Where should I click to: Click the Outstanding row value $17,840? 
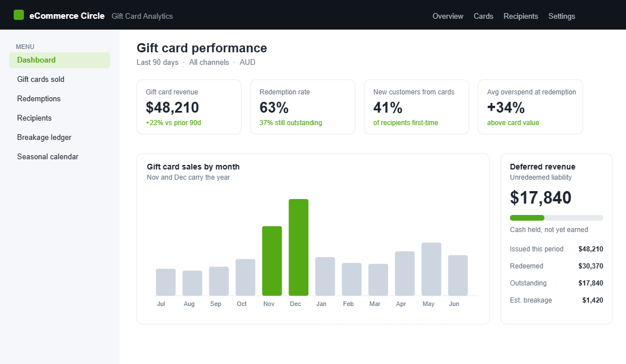tap(591, 283)
